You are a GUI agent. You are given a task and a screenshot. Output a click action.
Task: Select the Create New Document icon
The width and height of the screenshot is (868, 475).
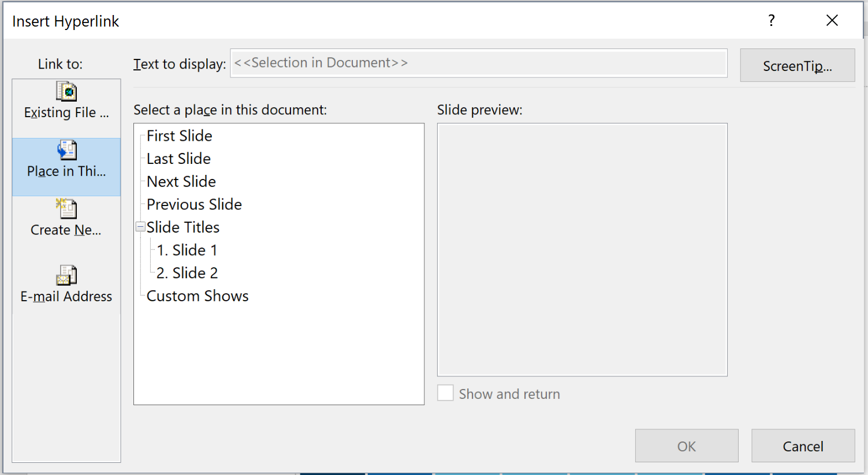pyautogui.click(x=66, y=208)
